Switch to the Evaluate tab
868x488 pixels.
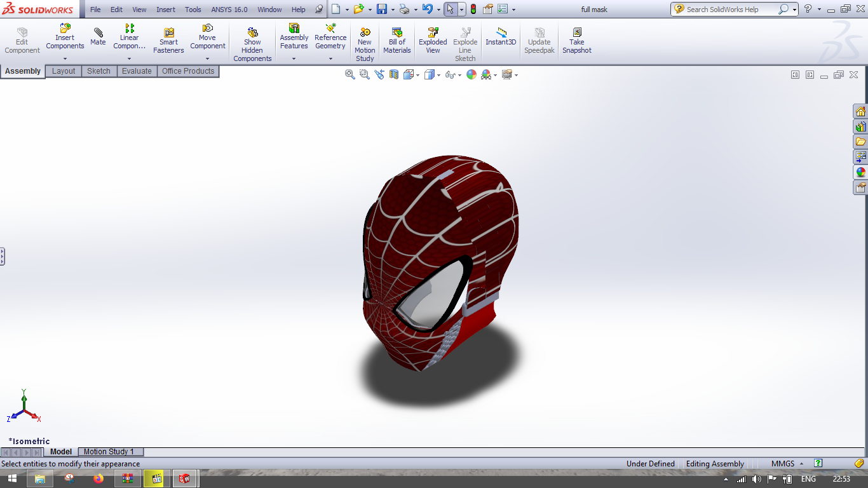click(x=137, y=71)
